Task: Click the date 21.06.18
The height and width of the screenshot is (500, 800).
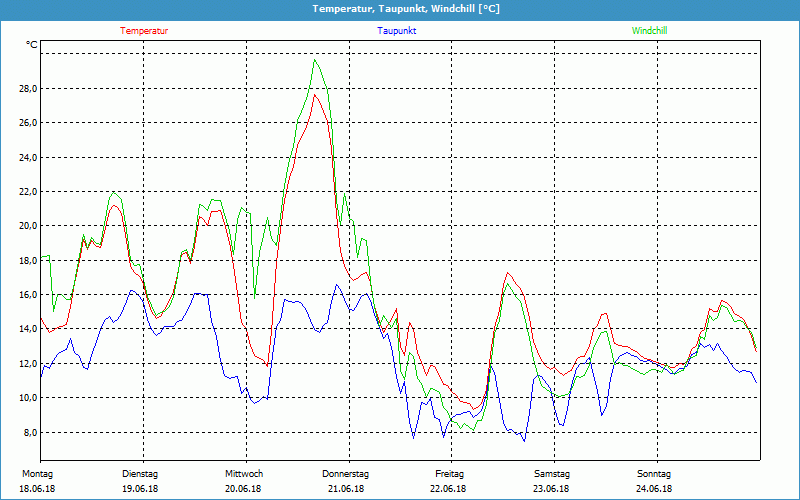Action: pos(346,489)
